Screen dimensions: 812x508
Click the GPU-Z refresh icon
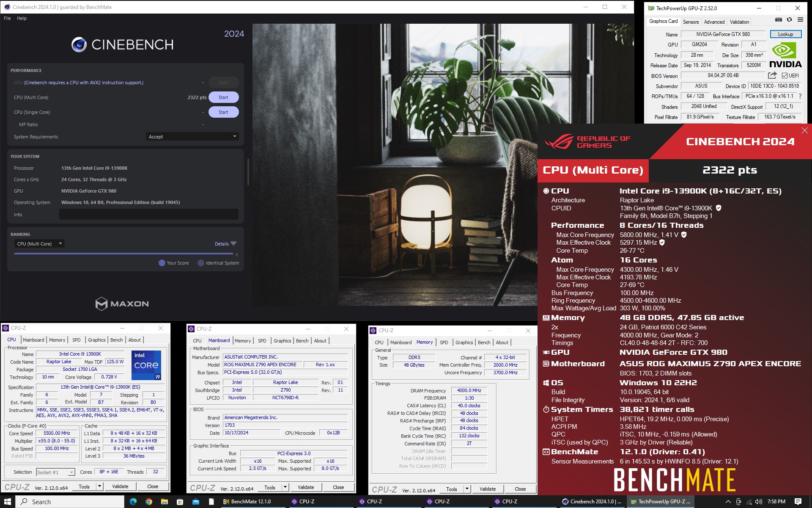(789, 20)
